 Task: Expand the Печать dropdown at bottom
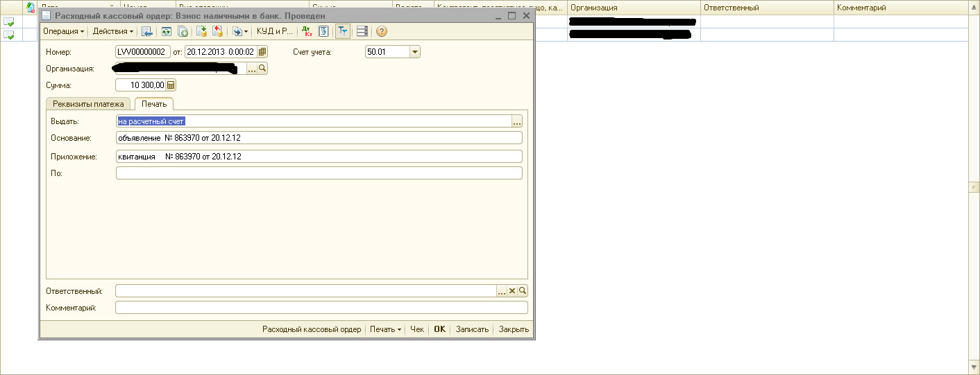click(385, 329)
